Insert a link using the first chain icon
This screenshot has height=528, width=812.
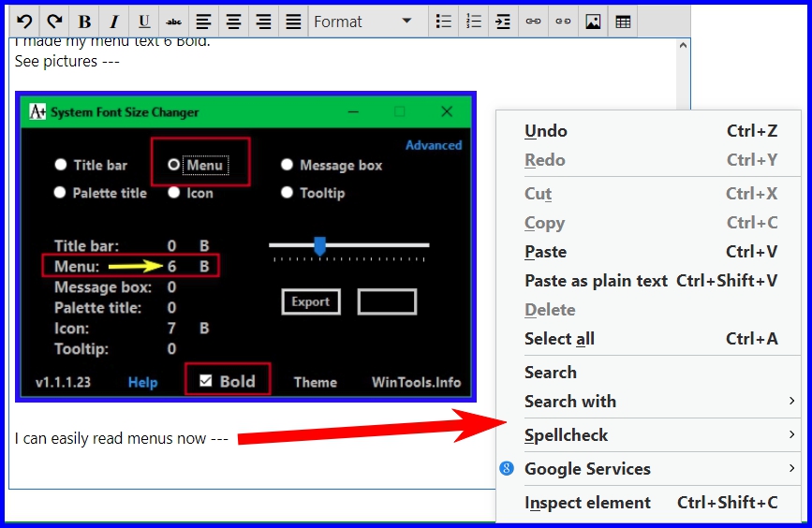coord(533,22)
